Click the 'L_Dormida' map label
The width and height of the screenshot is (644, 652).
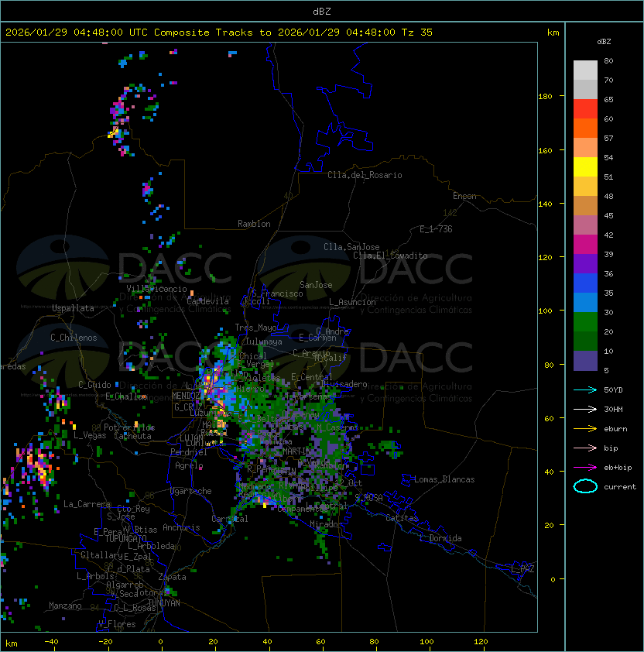click(440, 538)
